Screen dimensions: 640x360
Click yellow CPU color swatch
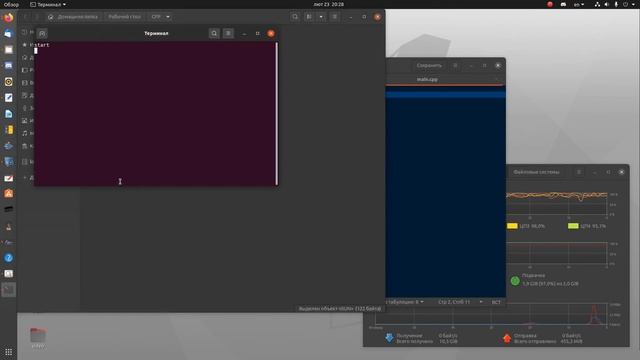pyautogui.click(x=512, y=226)
